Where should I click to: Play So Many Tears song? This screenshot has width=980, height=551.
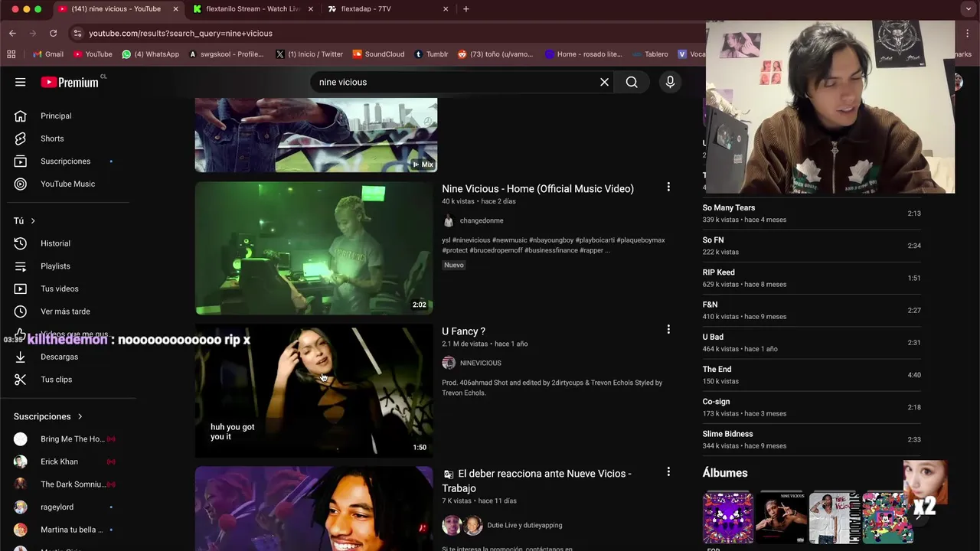[x=812, y=214]
